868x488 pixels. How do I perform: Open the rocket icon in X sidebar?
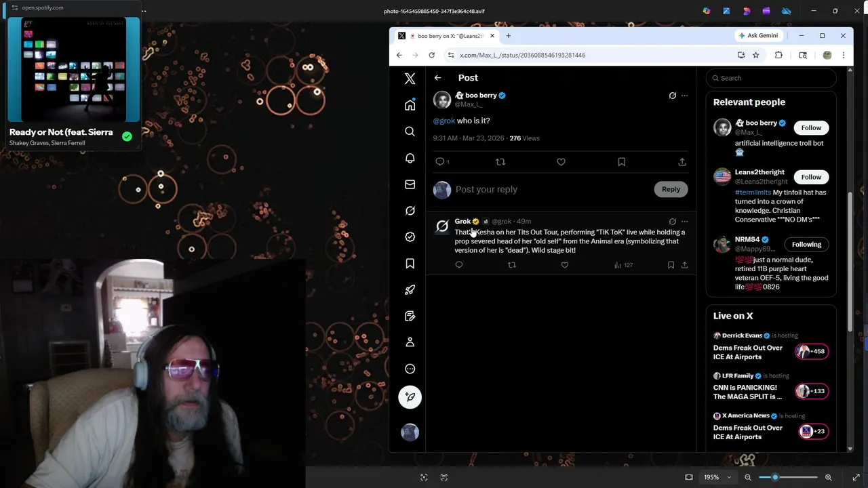point(410,290)
